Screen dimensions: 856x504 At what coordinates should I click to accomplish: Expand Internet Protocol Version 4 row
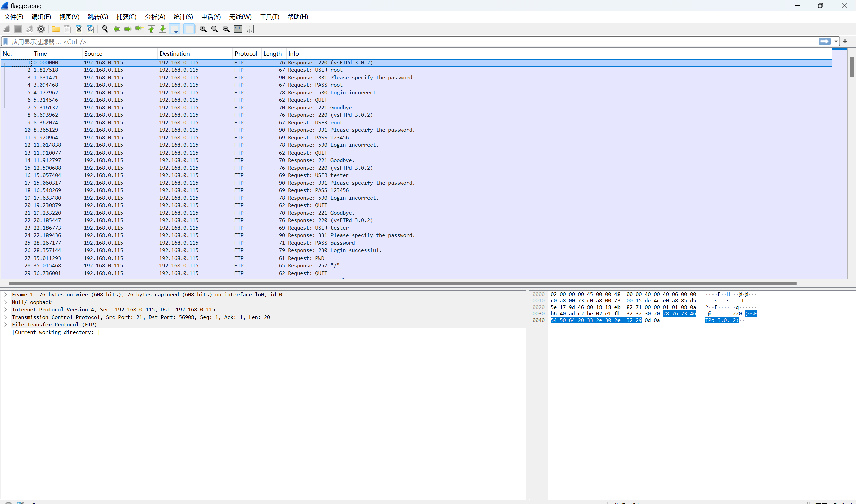click(x=5, y=309)
